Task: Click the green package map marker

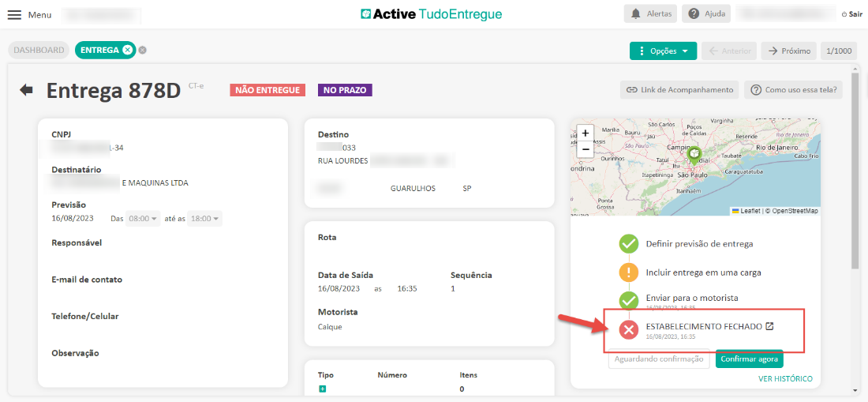Action: pyautogui.click(x=694, y=156)
